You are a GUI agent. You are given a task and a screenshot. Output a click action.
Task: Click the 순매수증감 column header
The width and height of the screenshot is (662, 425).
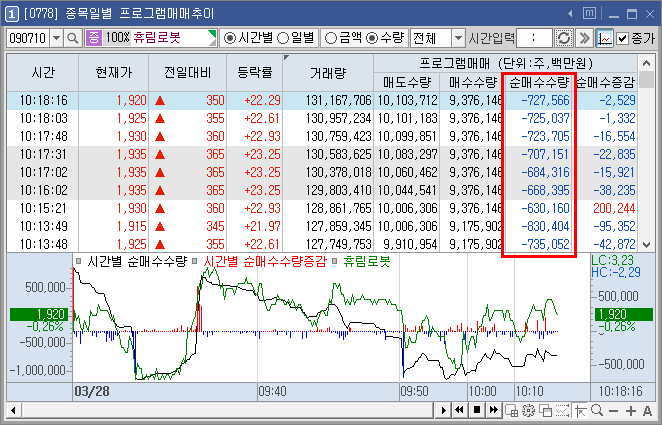(605, 82)
